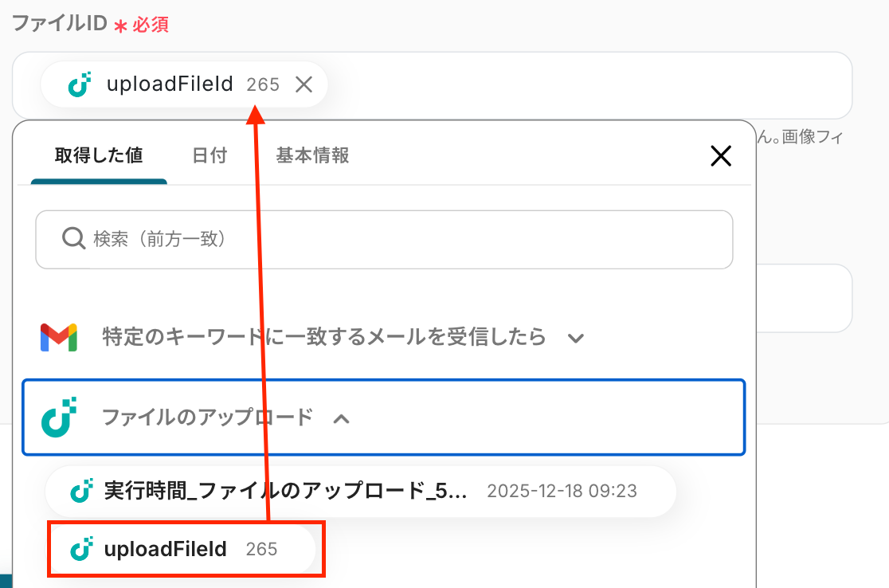Click the Gmail icon
Image resolution: width=889 pixels, height=588 pixels.
tap(58, 338)
